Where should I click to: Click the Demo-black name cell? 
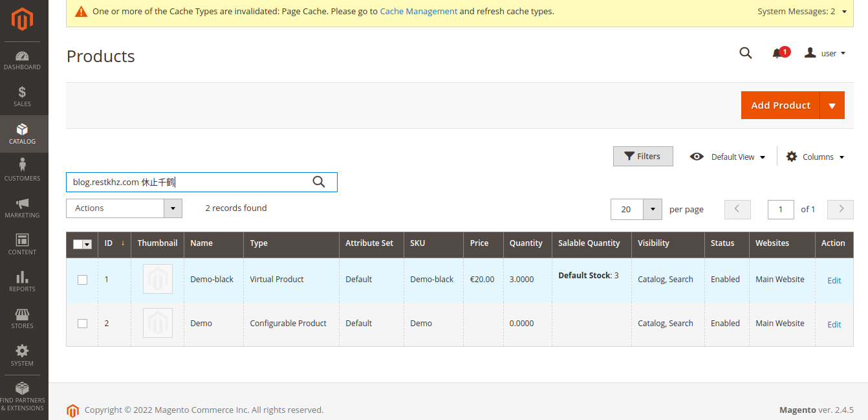pyautogui.click(x=213, y=280)
